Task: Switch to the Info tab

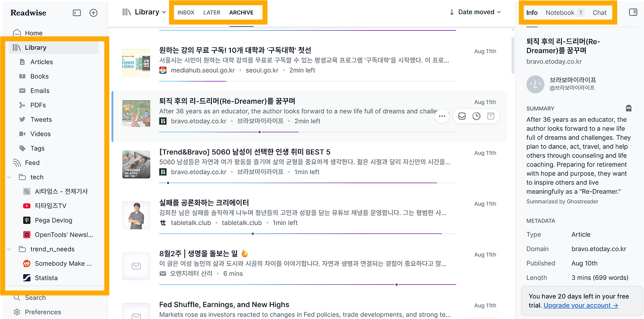Action: 532,13
